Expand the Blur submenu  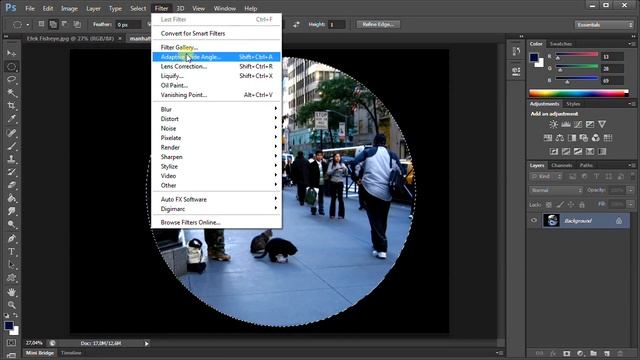[x=216, y=109]
